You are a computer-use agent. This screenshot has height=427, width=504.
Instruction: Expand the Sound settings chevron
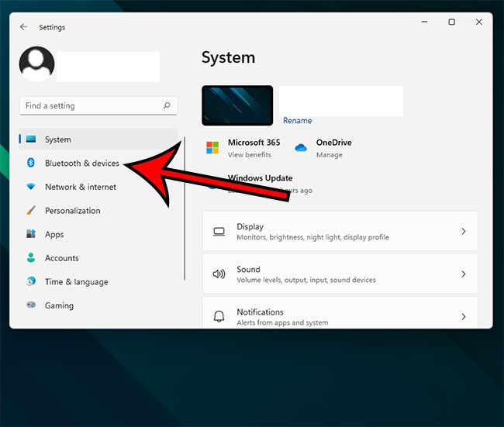(x=464, y=274)
